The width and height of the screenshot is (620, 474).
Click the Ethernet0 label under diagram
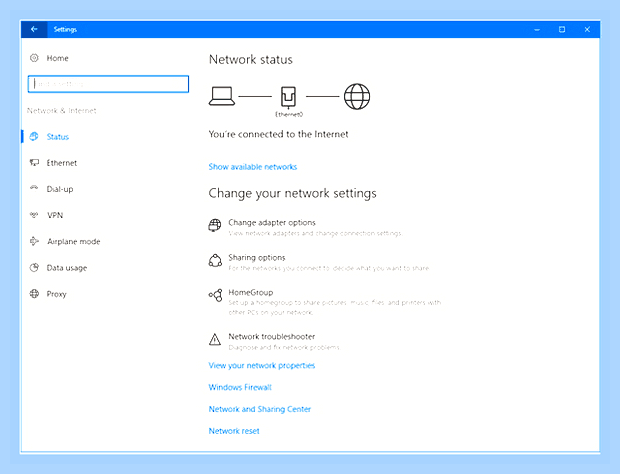[289, 114]
